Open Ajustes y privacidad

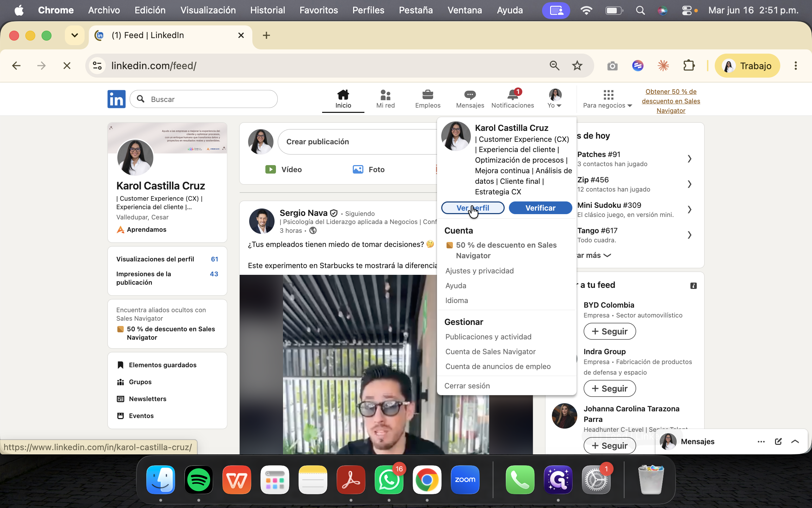pyautogui.click(x=479, y=271)
